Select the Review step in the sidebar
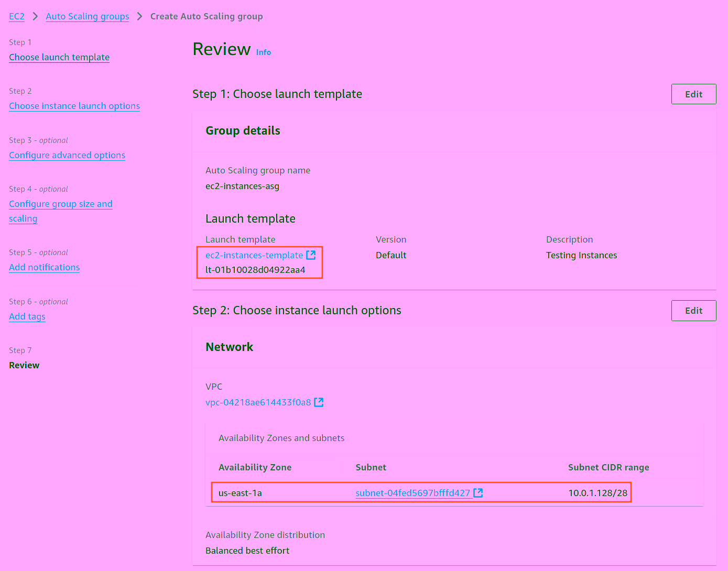This screenshot has width=728, height=571. tap(24, 365)
